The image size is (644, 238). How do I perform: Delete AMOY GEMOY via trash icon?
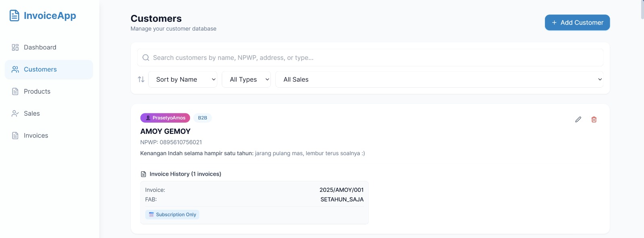click(x=594, y=119)
